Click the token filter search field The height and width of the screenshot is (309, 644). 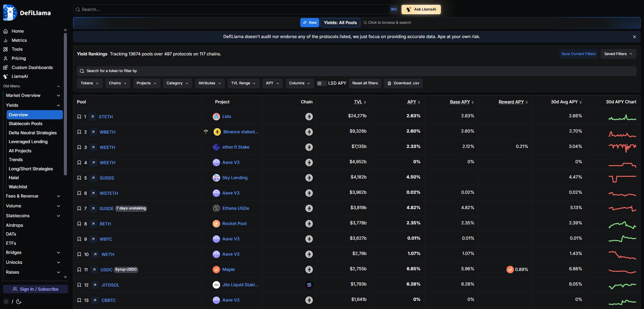(357, 71)
